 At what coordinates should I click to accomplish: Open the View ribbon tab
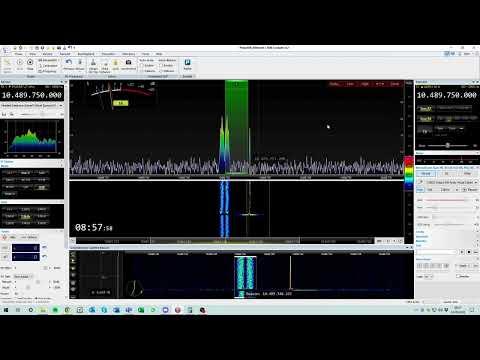[x=33, y=54]
